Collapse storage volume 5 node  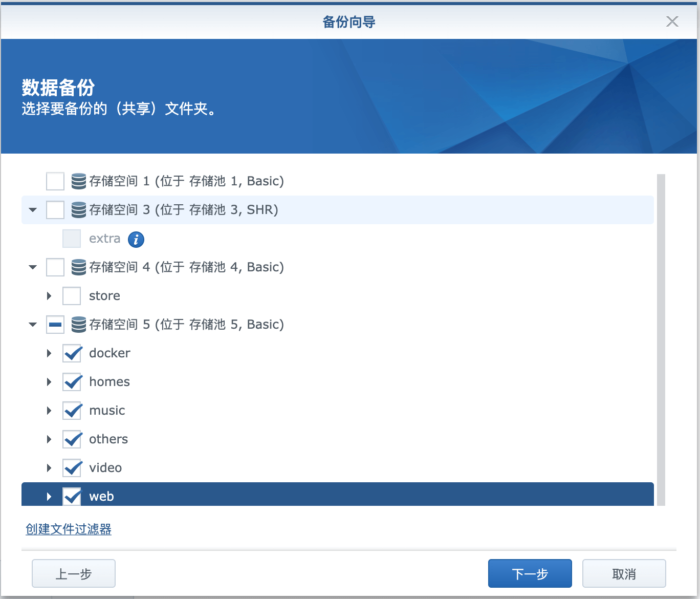(x=33, y=325)
